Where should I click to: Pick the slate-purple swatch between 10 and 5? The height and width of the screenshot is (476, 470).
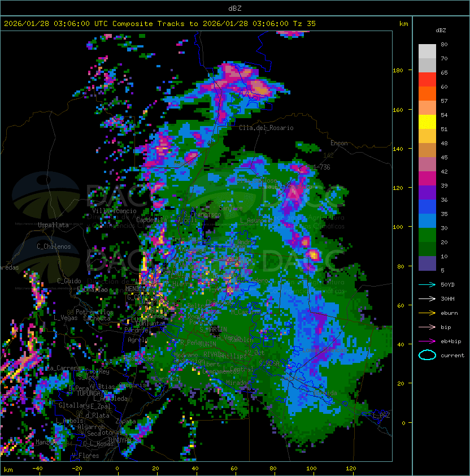pos(427,263)
